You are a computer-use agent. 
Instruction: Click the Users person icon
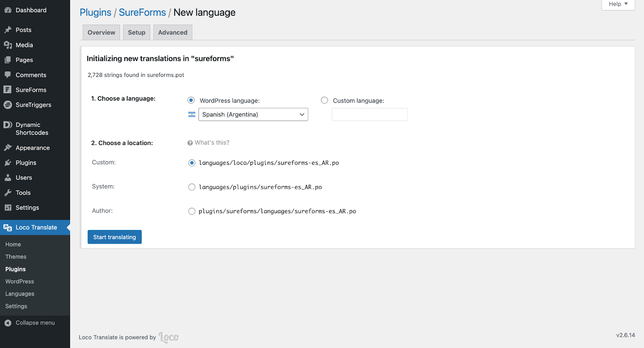click(8, 178)
